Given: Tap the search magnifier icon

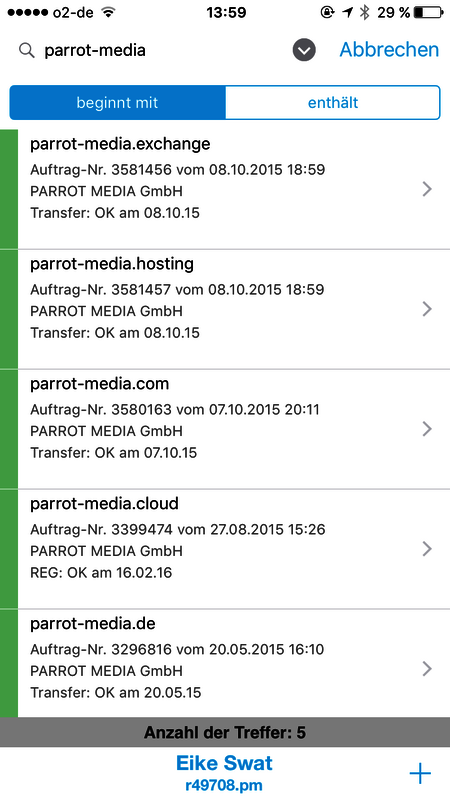Looking at the screenshot, I should tap(27, 51).
